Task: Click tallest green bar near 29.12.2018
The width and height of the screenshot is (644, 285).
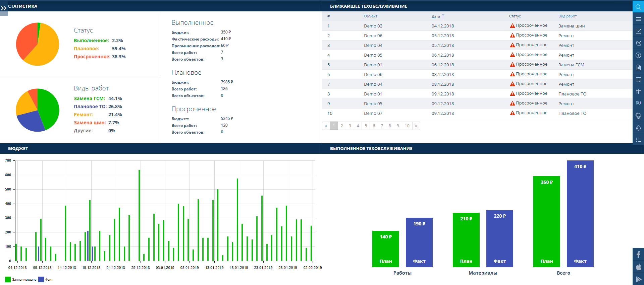Action: (x=139, y=215)
